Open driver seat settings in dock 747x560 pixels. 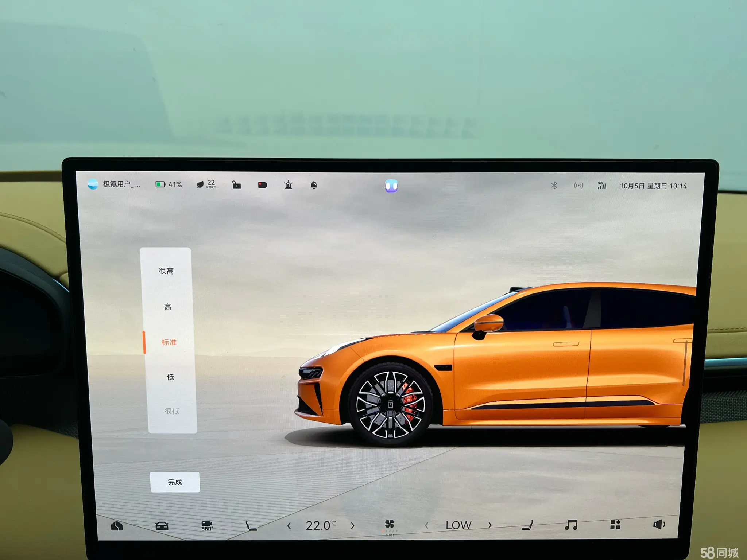251,526
